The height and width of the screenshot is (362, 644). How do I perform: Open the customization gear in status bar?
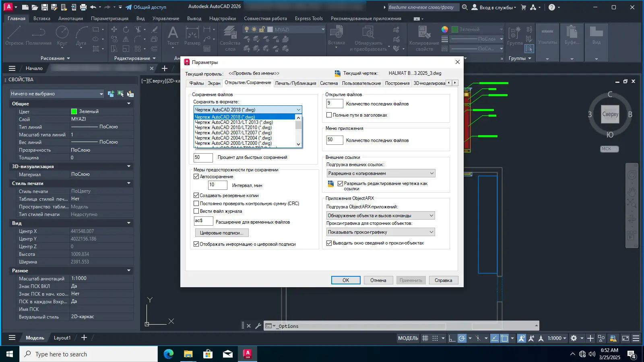point(574,338)
